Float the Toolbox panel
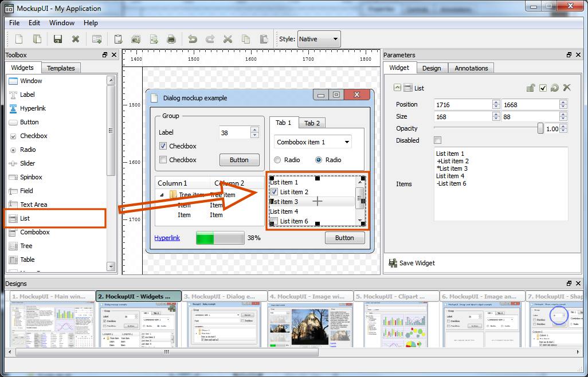The image size is (588, 377). (x=105, y=54)
